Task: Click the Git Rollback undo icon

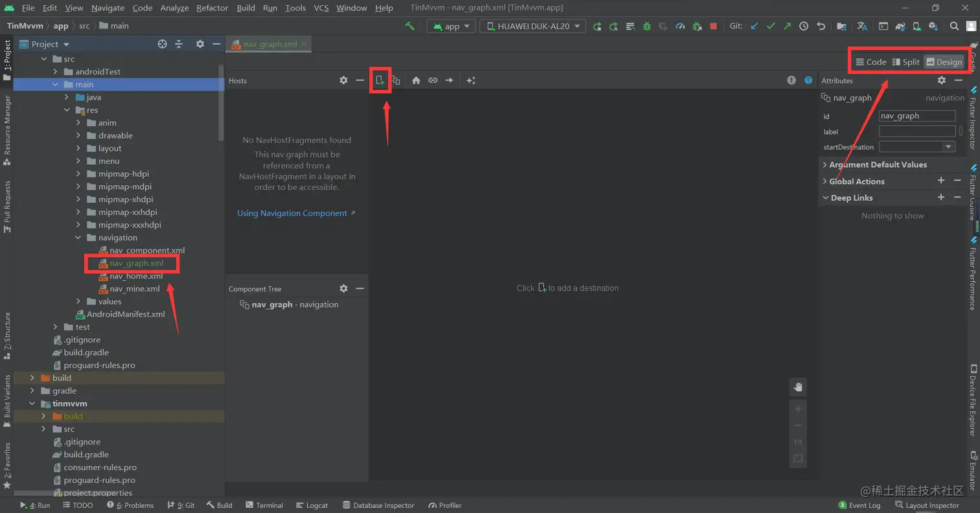Action: point(821,26)
